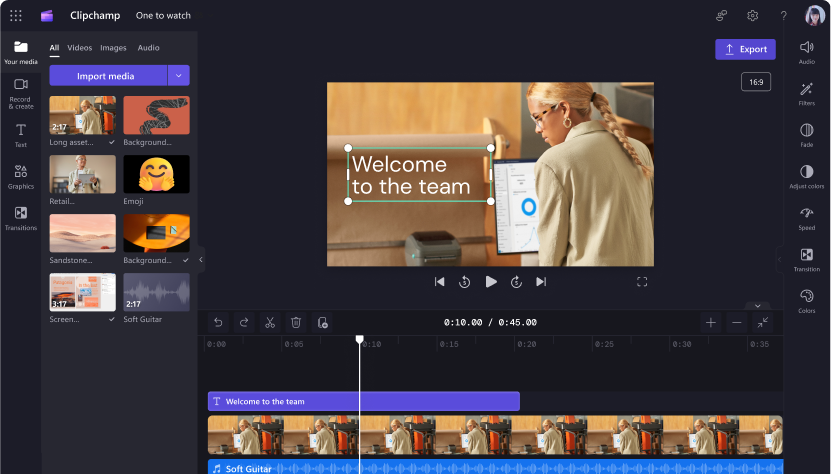Duplicate the selected clip
This screenshot has width=831, height=474.
[322, 322]
